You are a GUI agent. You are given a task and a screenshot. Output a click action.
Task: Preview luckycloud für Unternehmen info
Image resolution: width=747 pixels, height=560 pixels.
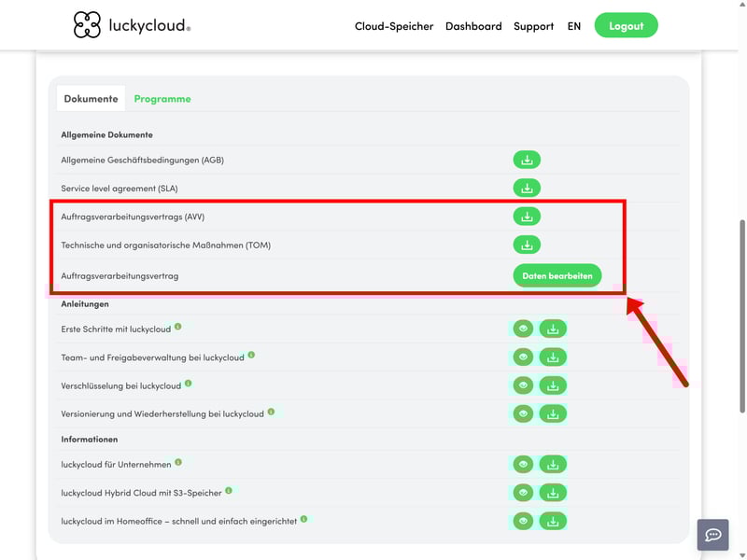pos(523,464)
